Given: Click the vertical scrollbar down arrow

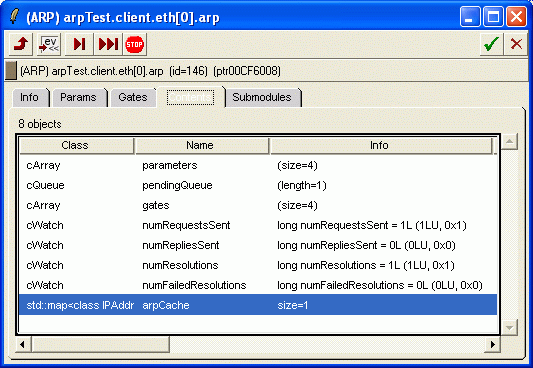Looking at the screenshot, I should (x=509, y=328).
